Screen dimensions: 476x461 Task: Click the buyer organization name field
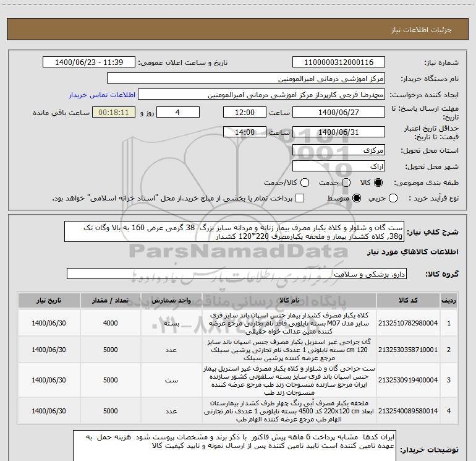[x=246, y=79]
